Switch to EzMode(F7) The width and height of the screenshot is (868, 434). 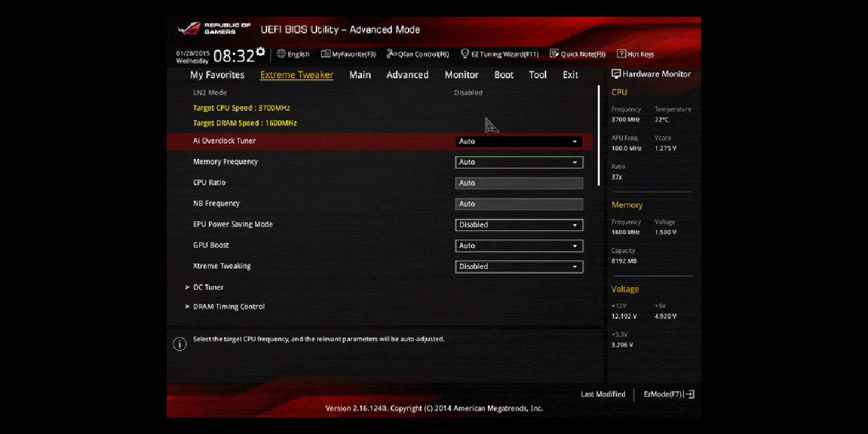669,394
